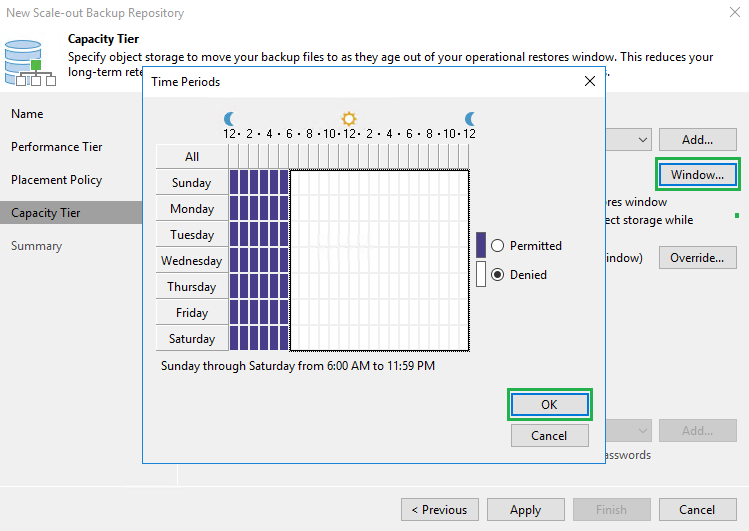Open the Override... settings
Viewport: 749px width, 531px height.
(696, 258)
